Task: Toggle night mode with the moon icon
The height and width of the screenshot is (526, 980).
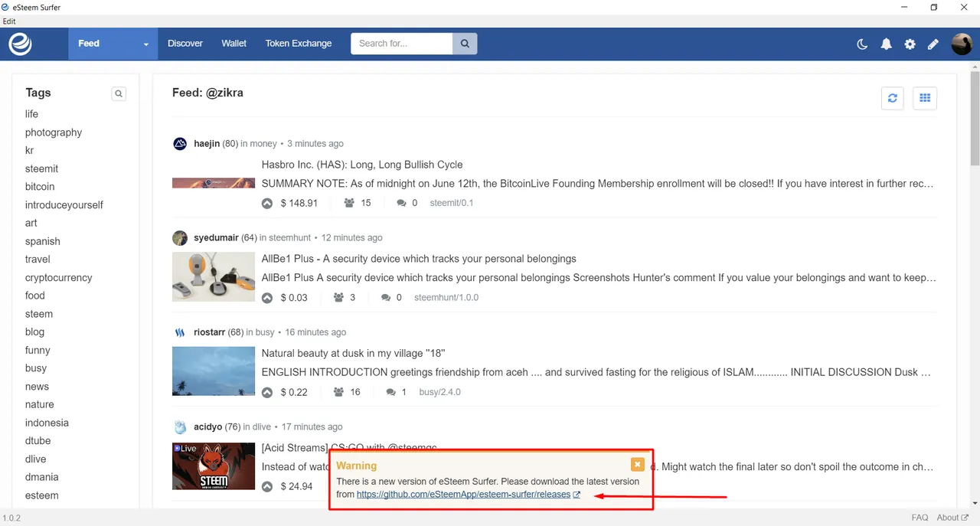Action: tap(862, 44)
